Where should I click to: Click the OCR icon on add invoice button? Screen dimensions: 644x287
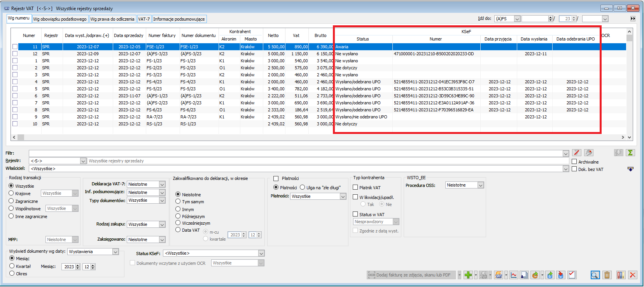(x=372, y=275)
